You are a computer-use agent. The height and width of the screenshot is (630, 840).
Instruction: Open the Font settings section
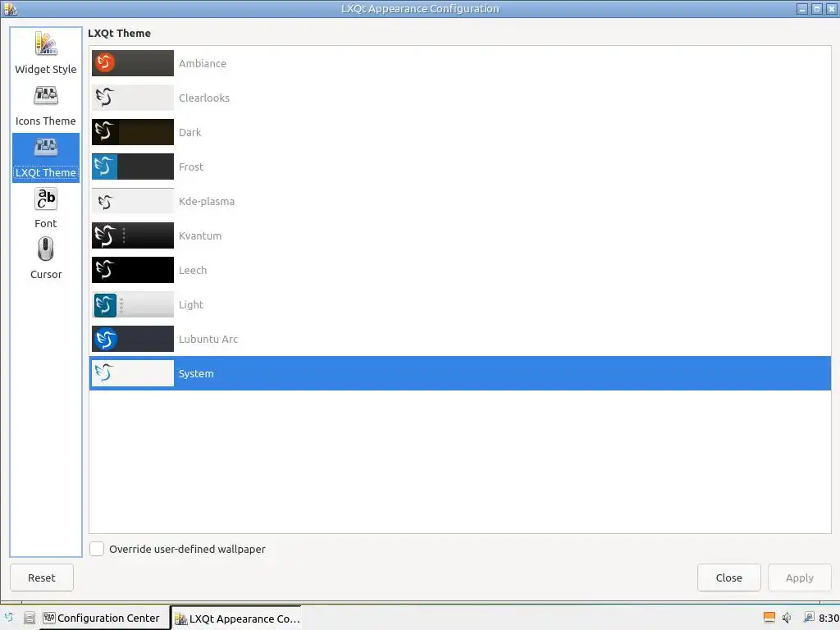[46, 208]
